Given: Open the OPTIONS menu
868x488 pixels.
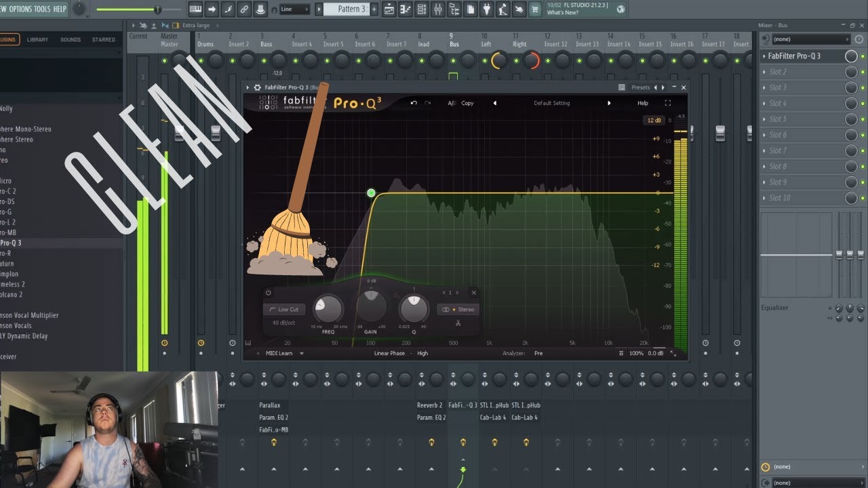Looking at the screenshot, I should pos(20,9).
